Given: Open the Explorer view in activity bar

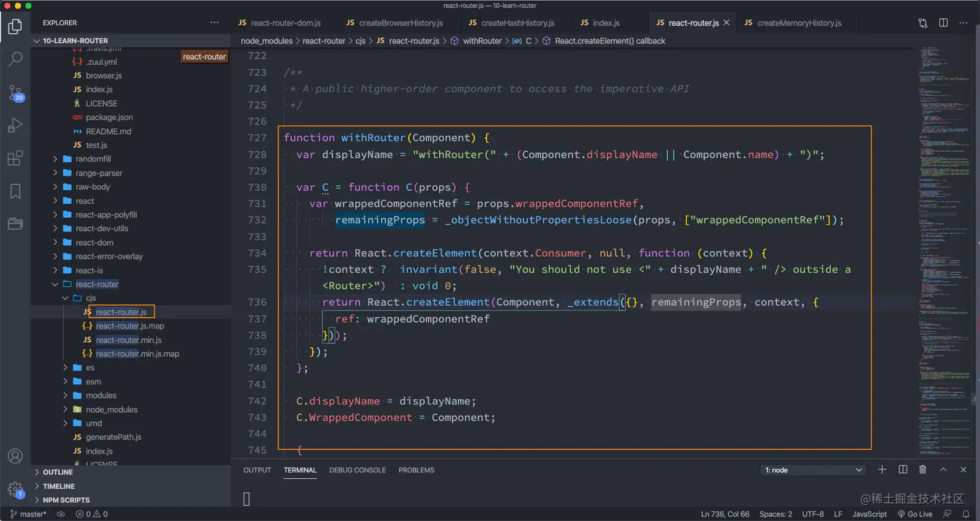Looking at the screenshot, I should click(16, 27).
